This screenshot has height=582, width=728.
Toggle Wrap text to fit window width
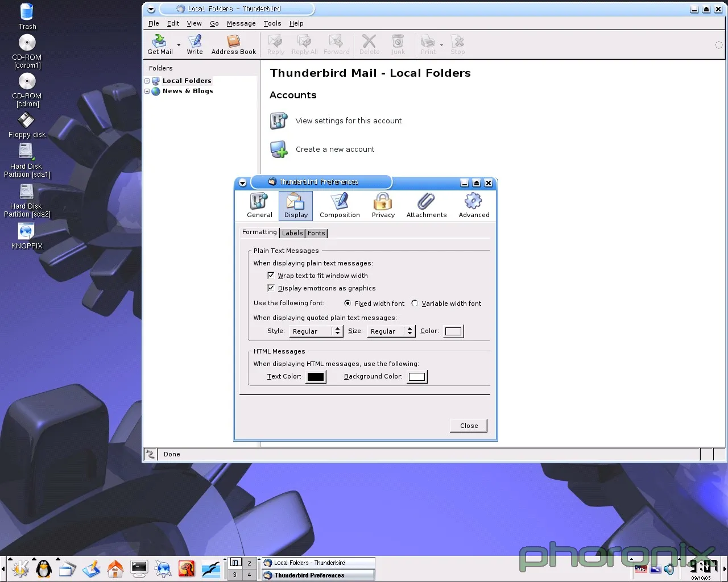(271, 275)
